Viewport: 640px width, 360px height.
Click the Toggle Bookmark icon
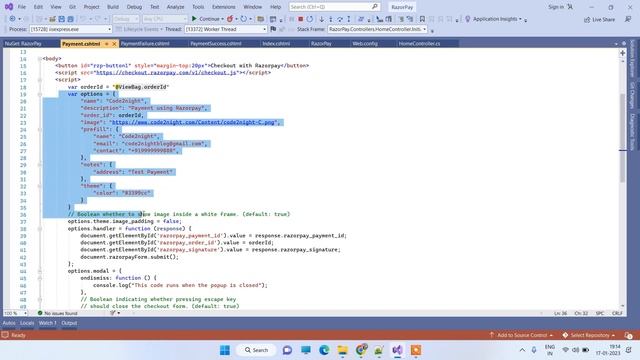422,19
